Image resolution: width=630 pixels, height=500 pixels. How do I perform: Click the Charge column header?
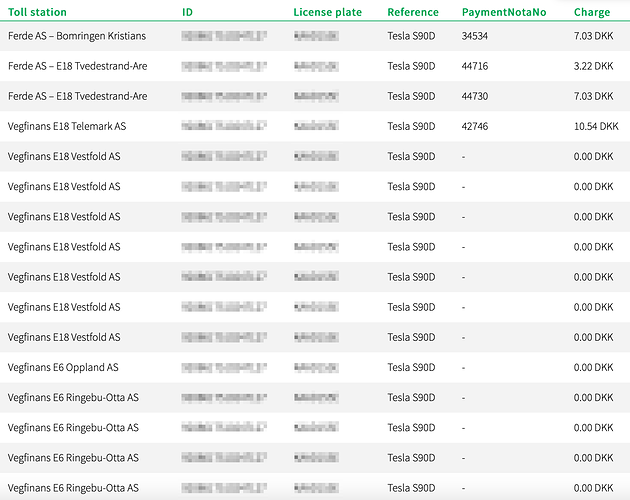click(592, 12)
